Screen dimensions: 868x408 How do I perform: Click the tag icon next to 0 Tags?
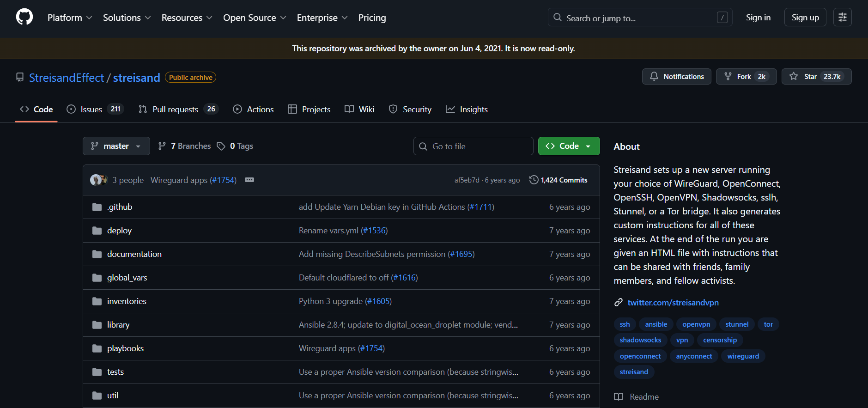[x=221, y=146]
